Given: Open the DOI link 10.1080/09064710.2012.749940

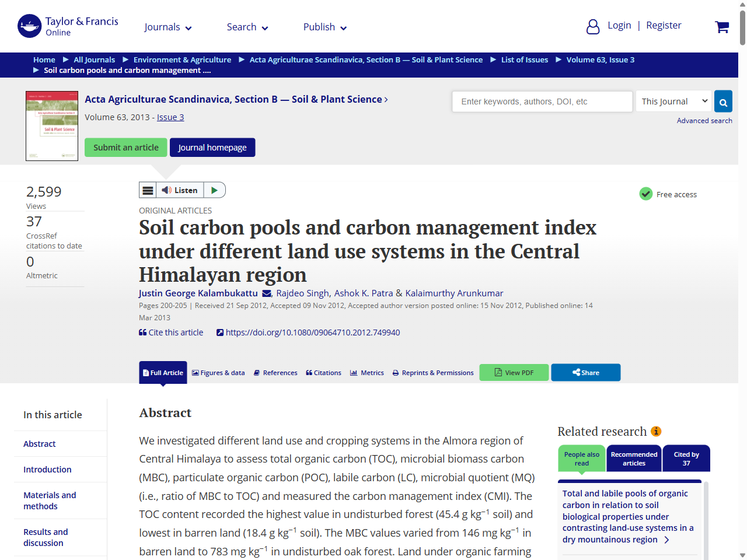Looking at the screenshot, I should pyautogui.click(x=308, y=332).
